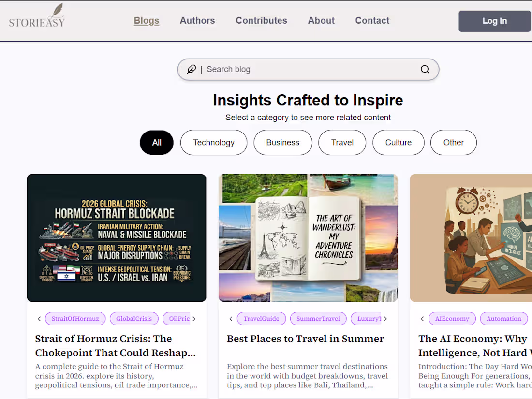Screen dimensions: 532x399
Task: Click the TravelGuide tag
Action: coord(261,319)
